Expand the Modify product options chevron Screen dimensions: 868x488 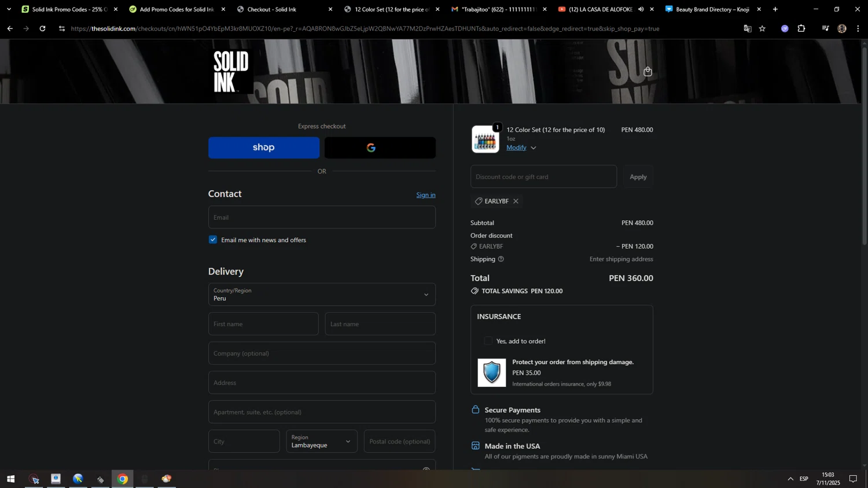point(534,148)
